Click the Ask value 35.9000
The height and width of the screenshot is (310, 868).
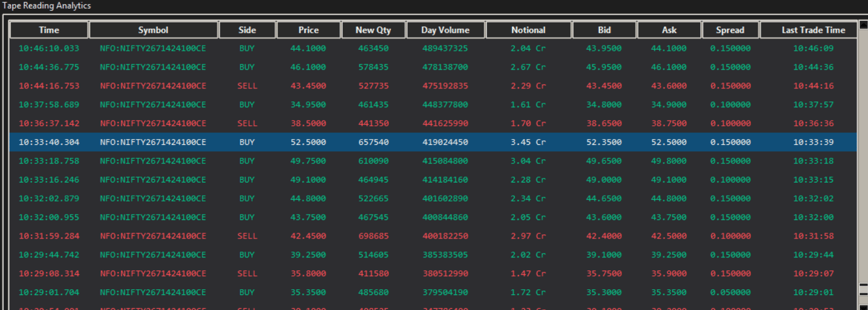(669, 273)
